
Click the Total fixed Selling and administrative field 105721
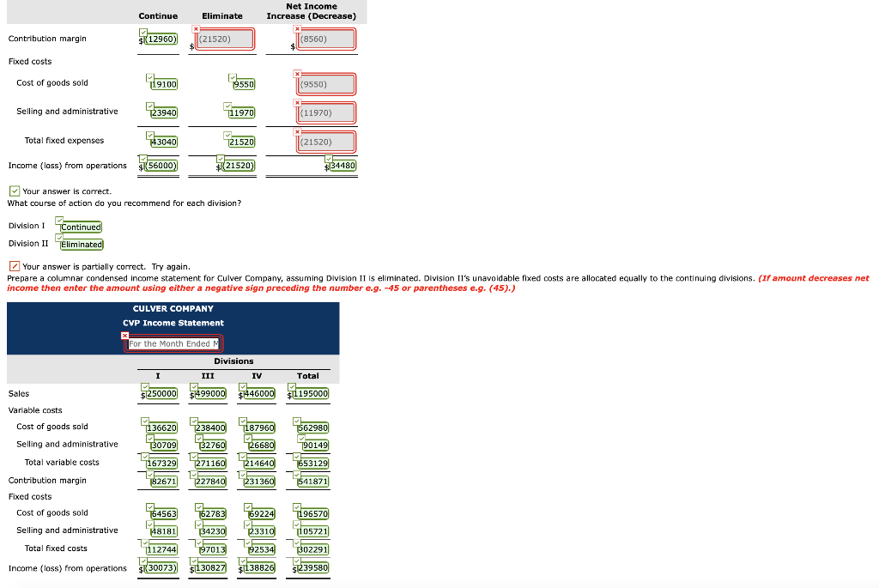coord(312,531)
